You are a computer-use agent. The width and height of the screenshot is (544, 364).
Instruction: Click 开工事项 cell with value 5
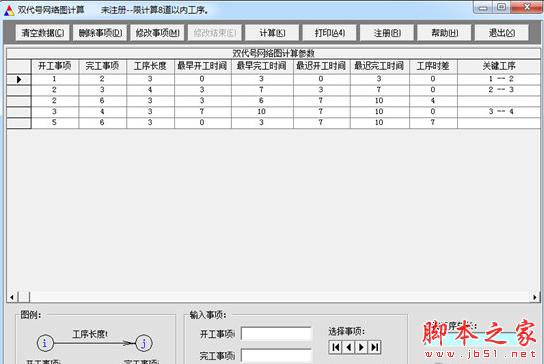pos(55,123)
